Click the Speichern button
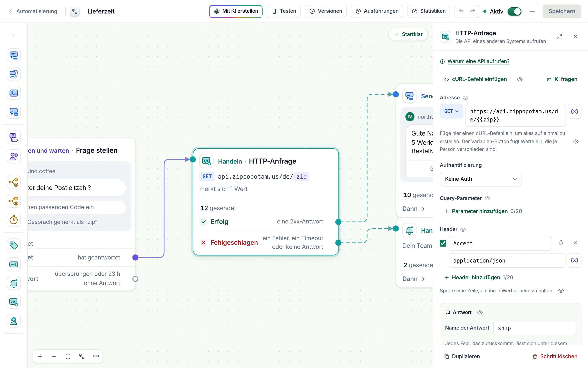Screen dimensions: 588x368 tap(562, 11)
